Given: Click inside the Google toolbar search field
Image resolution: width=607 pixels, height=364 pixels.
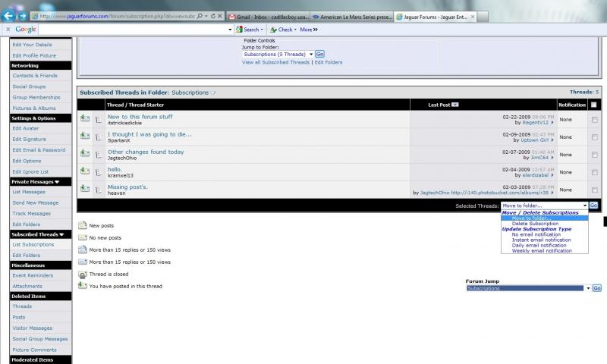Looking at the screenshot, I should 135,30.
